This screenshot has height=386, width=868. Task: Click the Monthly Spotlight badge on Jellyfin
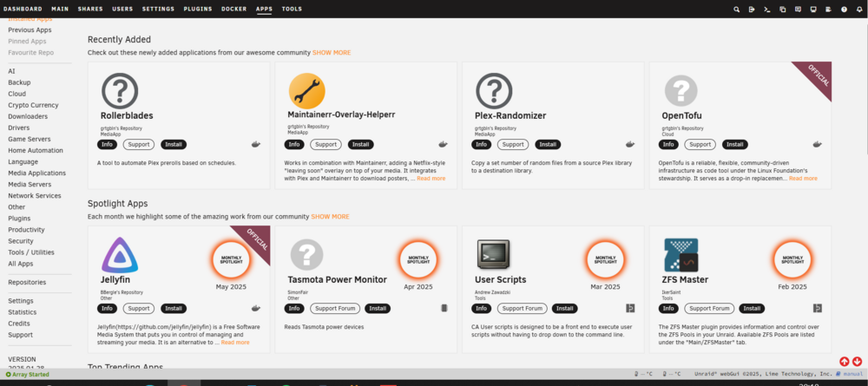click(x=232, y=260)
